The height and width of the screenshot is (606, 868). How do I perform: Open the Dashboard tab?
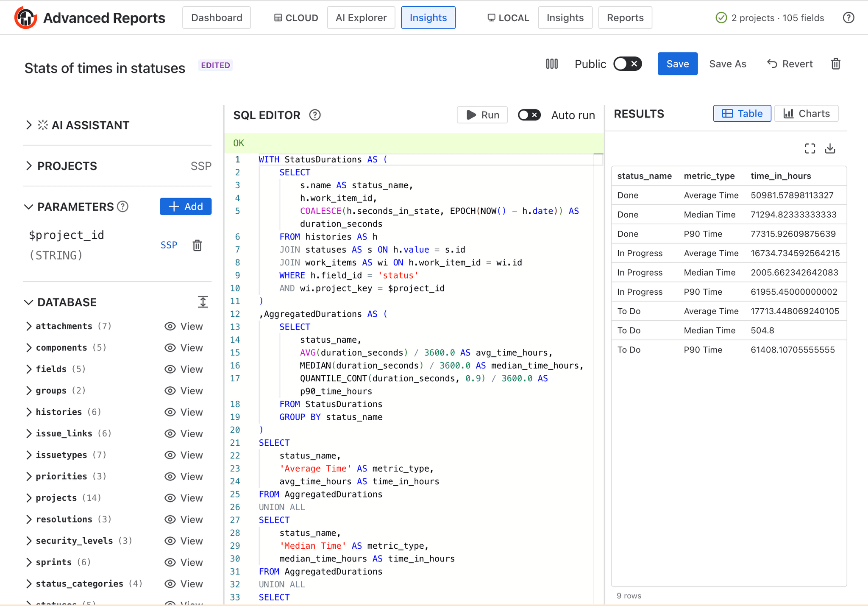click(x=217, y=18)
